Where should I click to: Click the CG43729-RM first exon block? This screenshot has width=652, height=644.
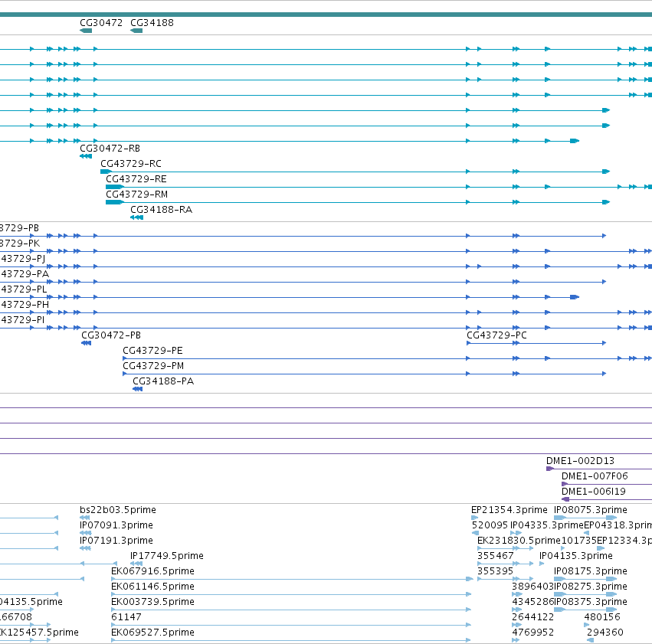pos(114,202)
